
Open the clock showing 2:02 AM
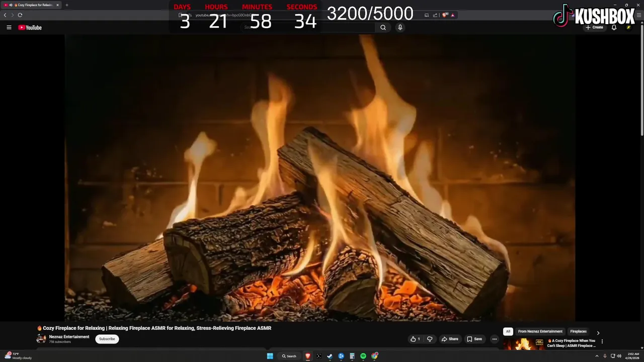633,356
